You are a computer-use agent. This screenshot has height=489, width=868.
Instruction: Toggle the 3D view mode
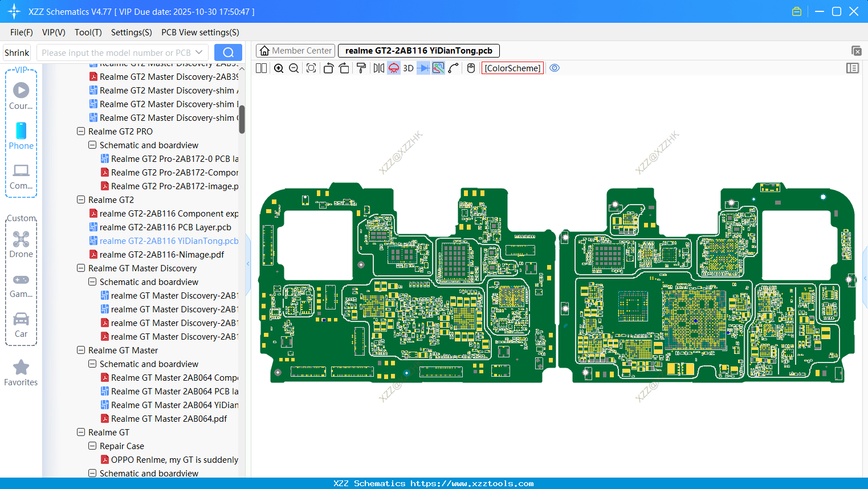pyautogui.click(x=408, y=68)
